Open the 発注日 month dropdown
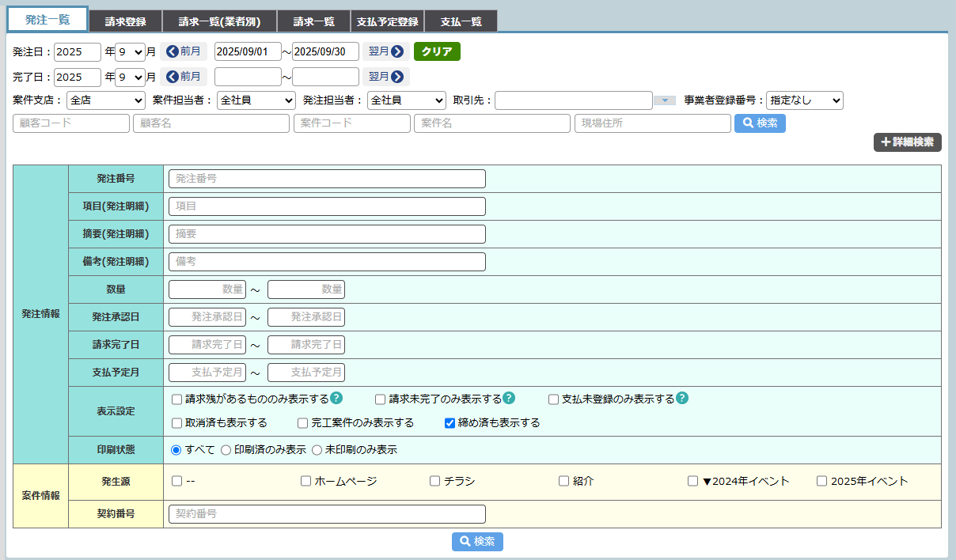 point(130,52)
